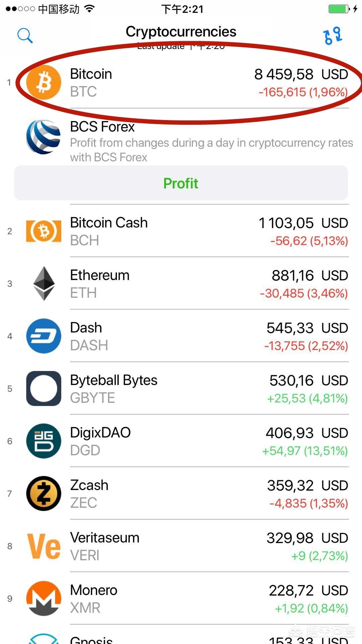The image size is (362, 644).
Task: Tap the Monero logo icon
Action: (x=44, y=598)
